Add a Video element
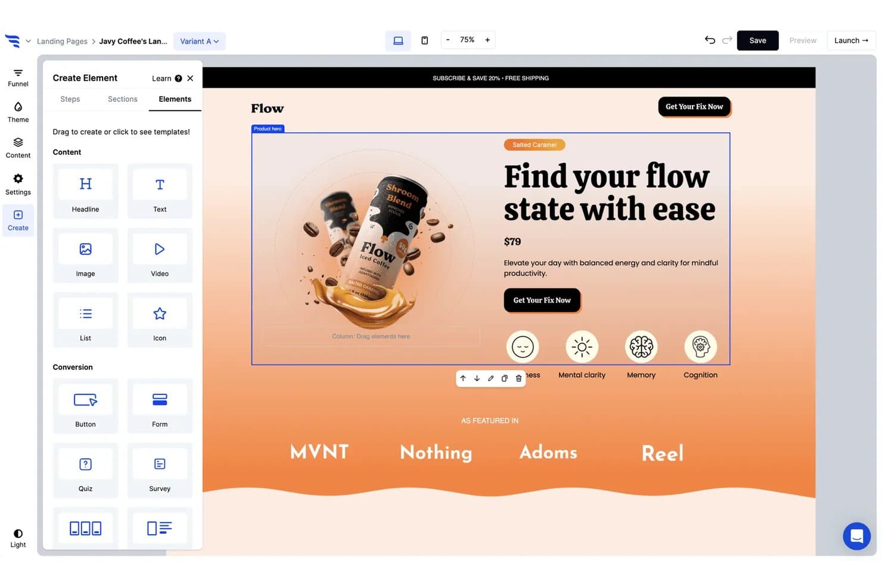Screen dimensions: 882x588 (x=160, y=255)
